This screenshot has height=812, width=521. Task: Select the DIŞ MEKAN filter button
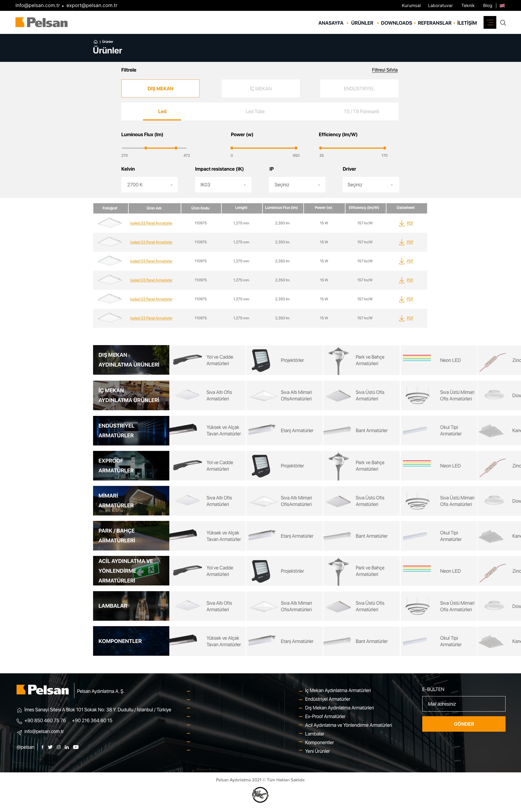point(160,89)
